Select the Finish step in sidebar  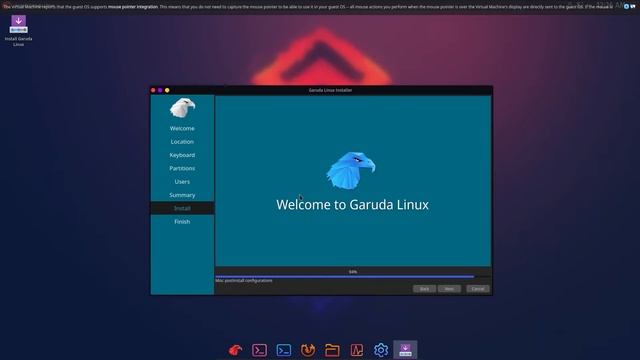[x=182, y=222]
